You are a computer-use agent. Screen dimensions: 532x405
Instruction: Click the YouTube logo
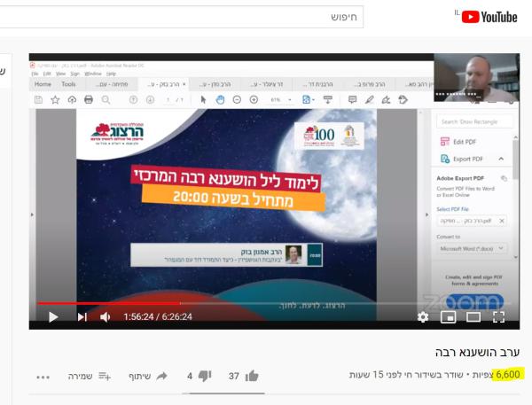tap(489, 17)
